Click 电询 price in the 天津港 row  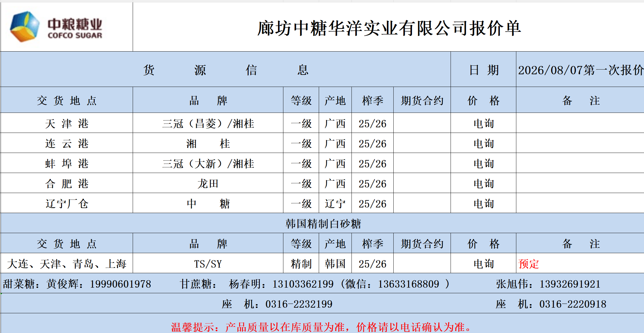point(483,123)
